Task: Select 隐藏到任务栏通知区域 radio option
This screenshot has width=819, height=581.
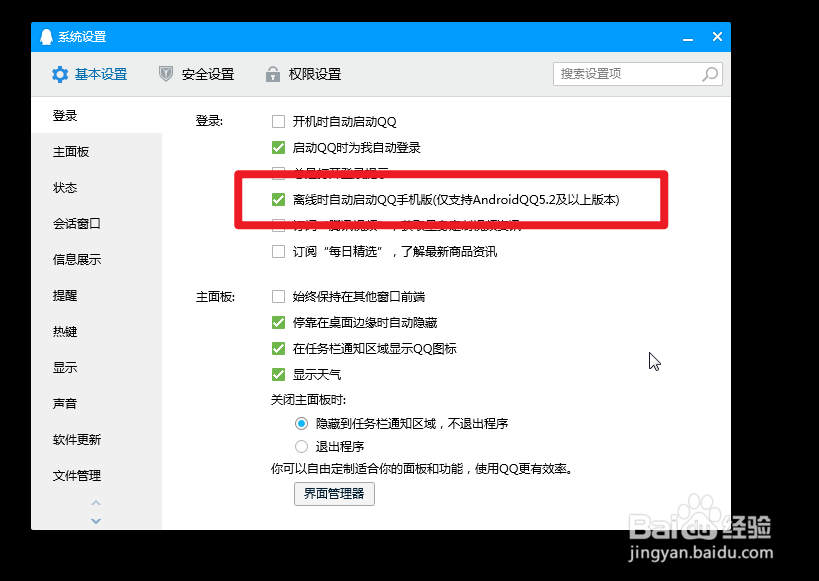Action: point(301,424)
